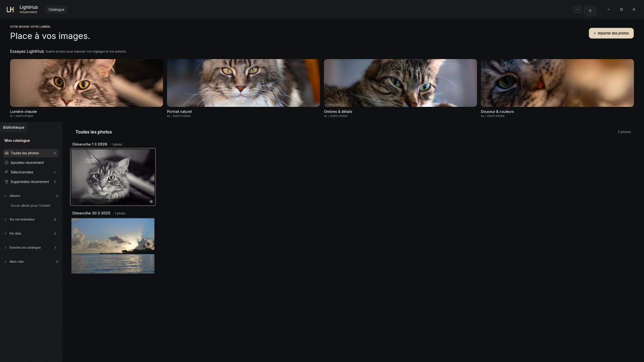Click the clock icon for Ajoutées récemment
Screen dimensions: 644x362
(7, 163)
